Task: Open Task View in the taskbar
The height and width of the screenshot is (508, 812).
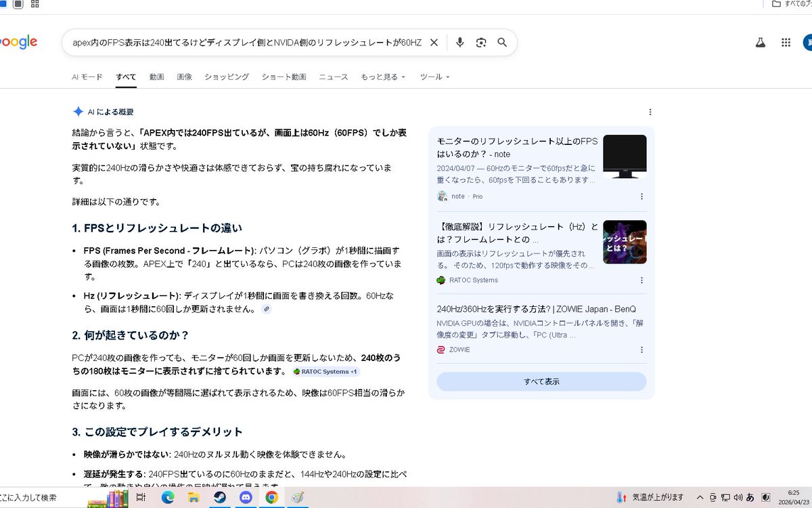Action: pyautogui.click(x=141, y=497)
